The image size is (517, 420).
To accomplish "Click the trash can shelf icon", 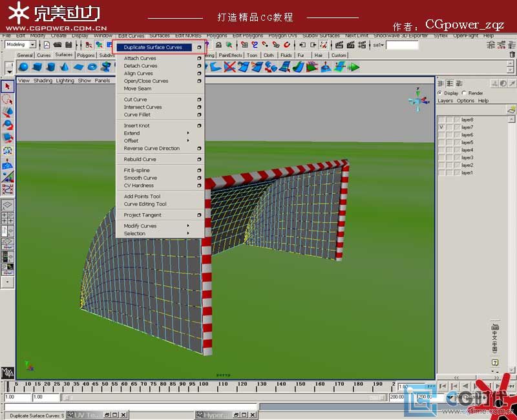I will (512, 55).
